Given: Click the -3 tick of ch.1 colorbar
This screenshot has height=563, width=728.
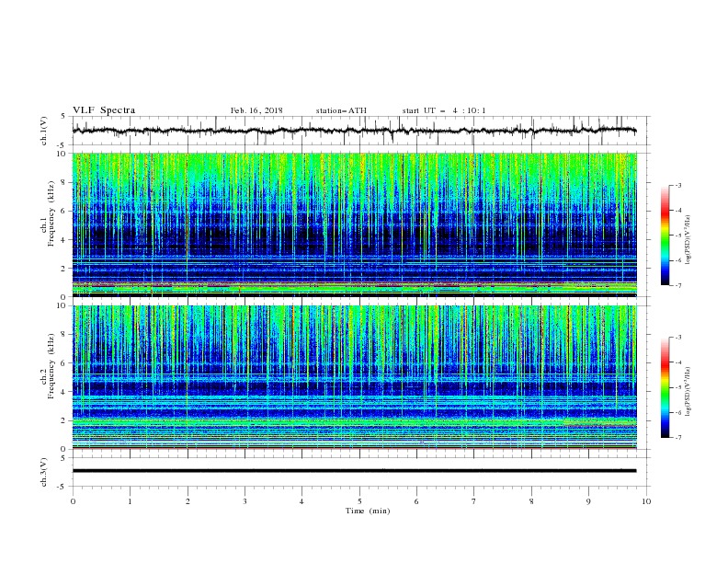Looking at the screenshot, I should pos(677,185).
